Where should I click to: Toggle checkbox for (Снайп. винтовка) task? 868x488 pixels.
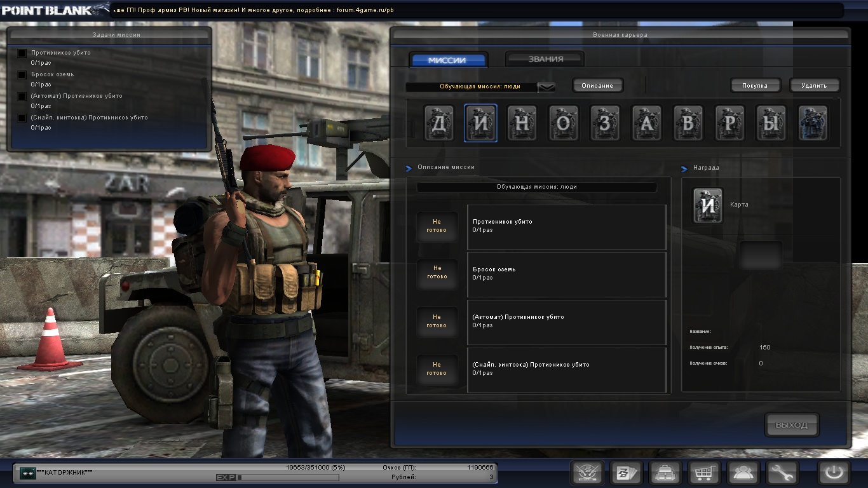22,118
